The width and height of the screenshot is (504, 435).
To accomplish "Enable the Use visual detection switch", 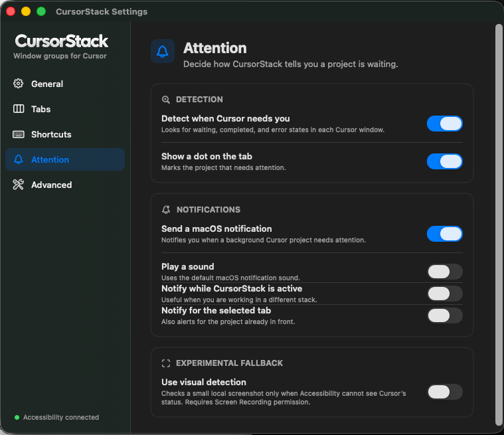I will [x=444, y=392].
